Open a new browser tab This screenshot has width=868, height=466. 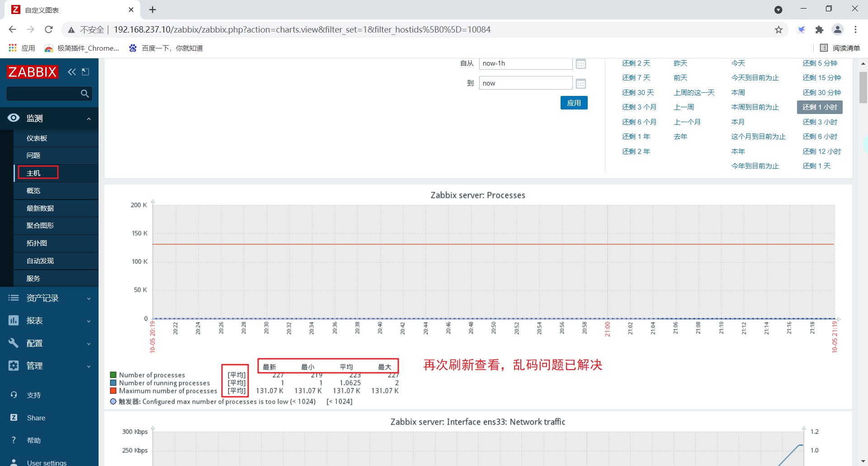[152, 10]
